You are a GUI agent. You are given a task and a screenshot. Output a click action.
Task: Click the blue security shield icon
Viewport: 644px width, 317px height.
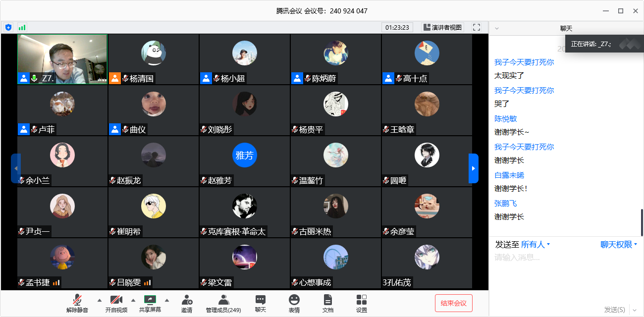(x=8, y=27)
